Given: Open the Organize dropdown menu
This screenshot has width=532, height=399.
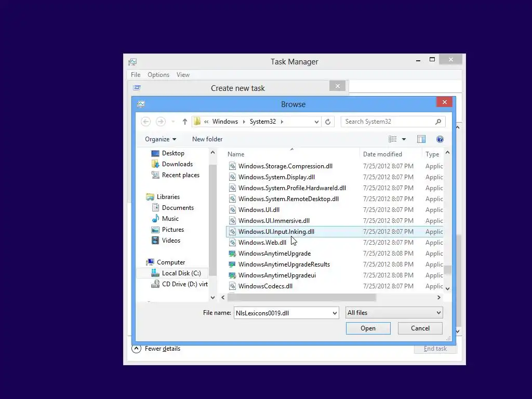Looking at the screenshot, I should (161, 139).
